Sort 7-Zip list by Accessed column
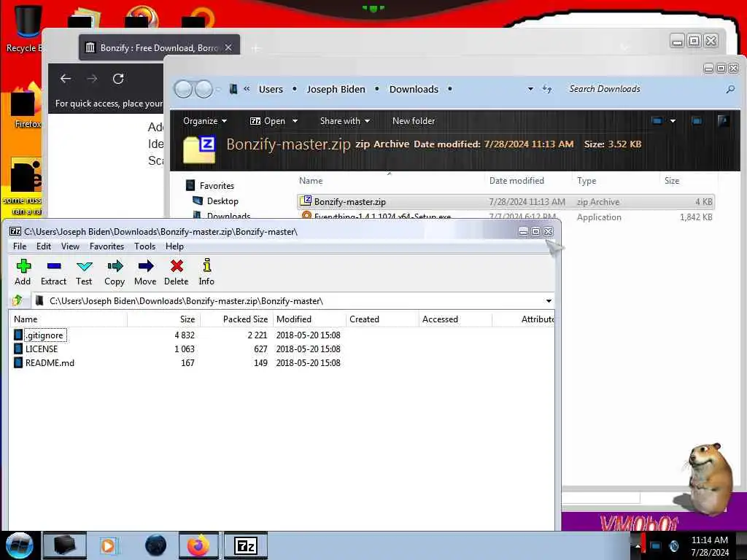The width and height of the screenshot is (747, 560). 455,319
